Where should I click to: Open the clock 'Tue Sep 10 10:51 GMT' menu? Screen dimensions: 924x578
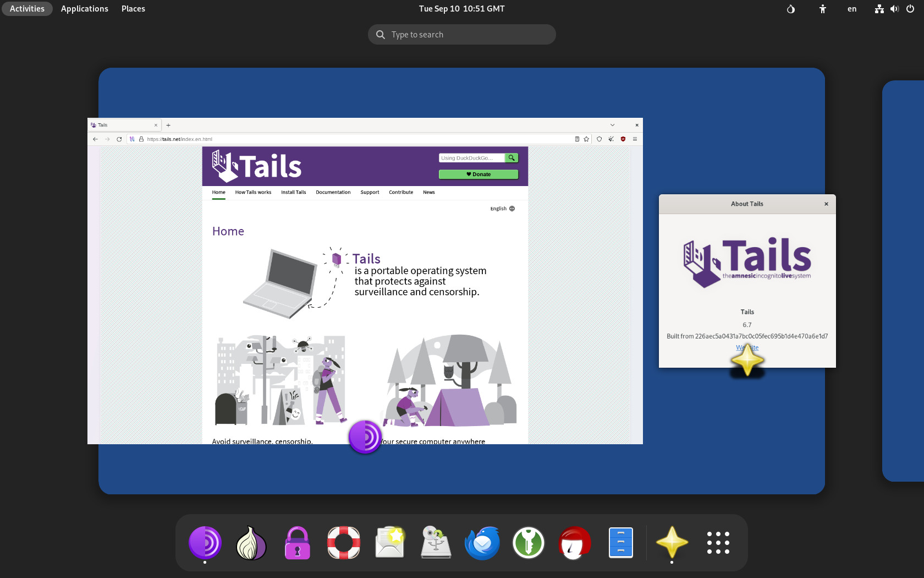[461, 9]
